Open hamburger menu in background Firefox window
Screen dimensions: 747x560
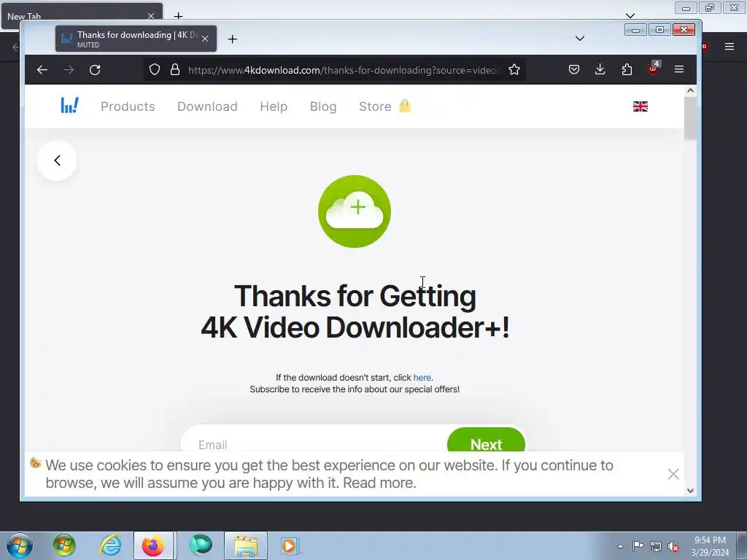click(x=729, y=46)
